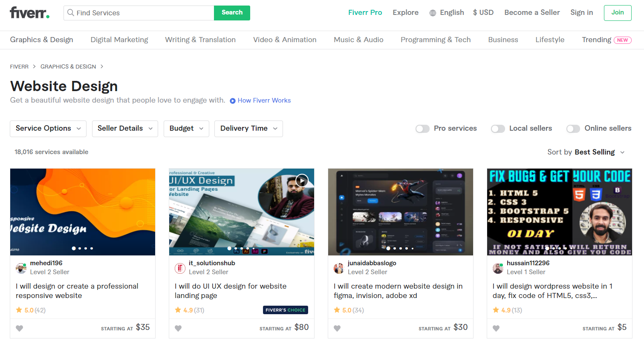Screen dimensions: 644x344
Task: Open gig title 'I will do UI UX design'
Action: click(x=231, y=291)
